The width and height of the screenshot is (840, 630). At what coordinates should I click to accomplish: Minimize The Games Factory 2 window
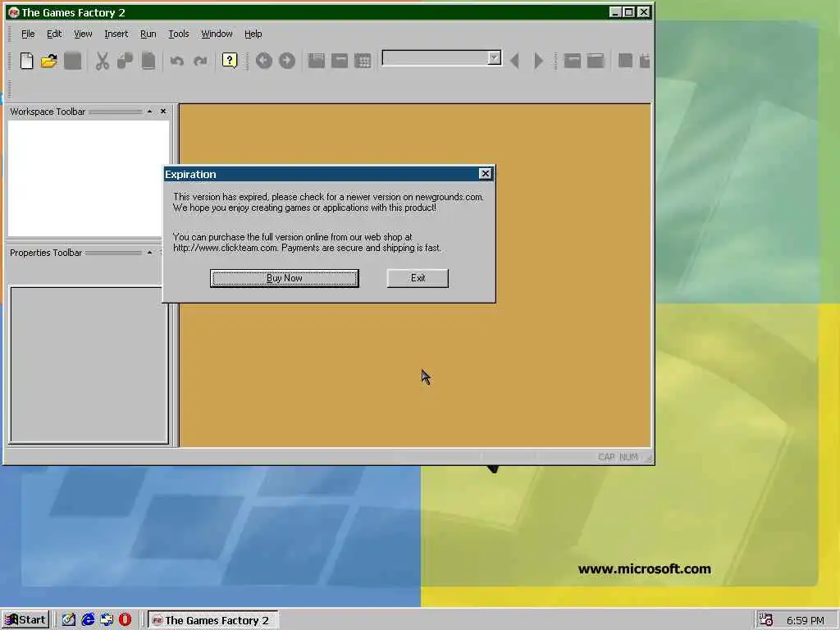(x=615, y=11)
